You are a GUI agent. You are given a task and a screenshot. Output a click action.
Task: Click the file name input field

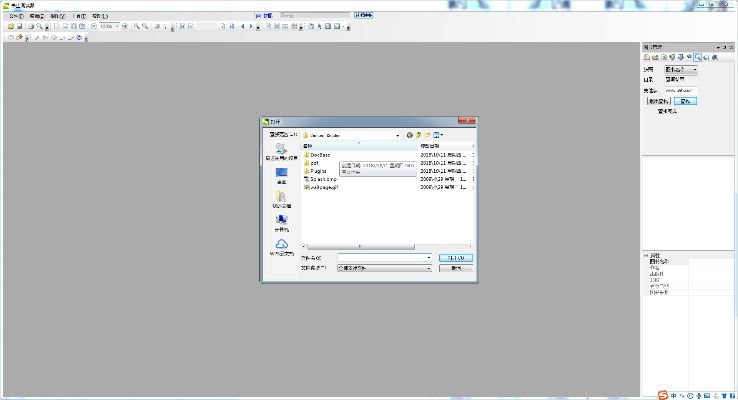[x=382, y=257]
